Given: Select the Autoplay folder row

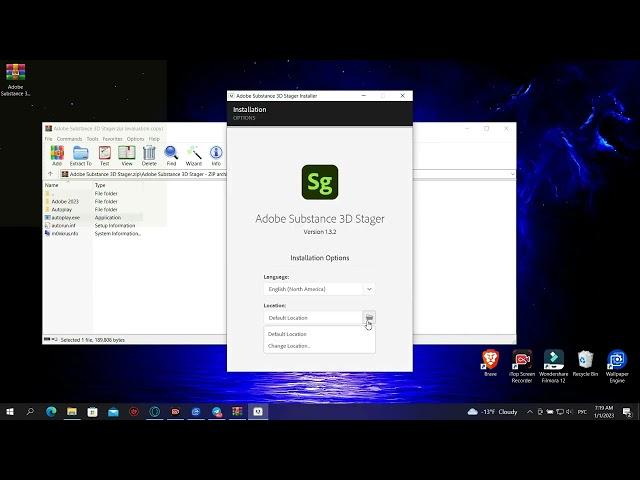Looking at the screenshot, I should click(93, 209).
